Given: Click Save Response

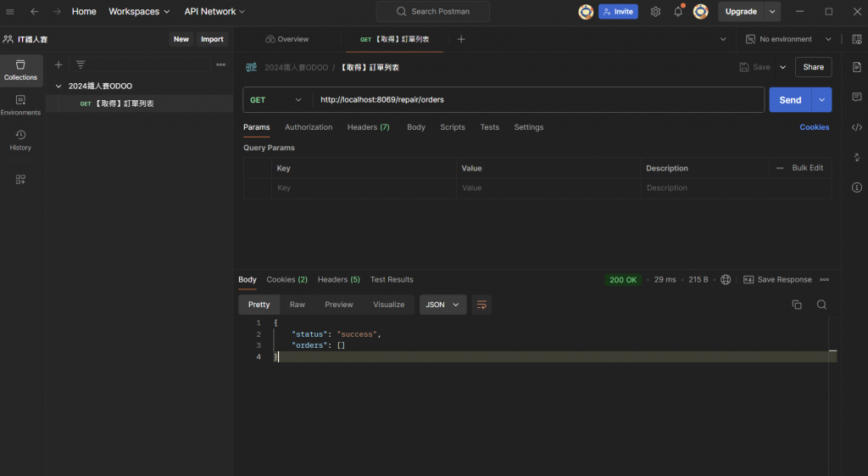Looking at the screenshot, I should (778, 280).
